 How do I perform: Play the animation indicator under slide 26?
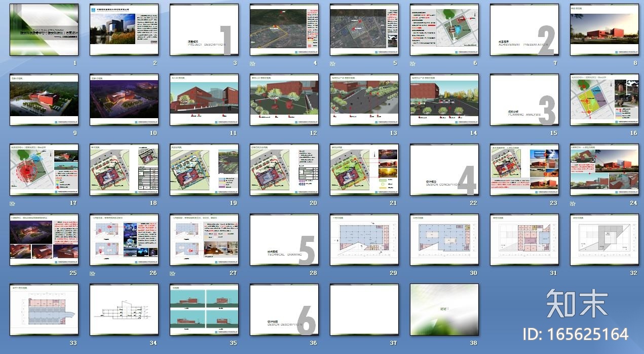91,273
